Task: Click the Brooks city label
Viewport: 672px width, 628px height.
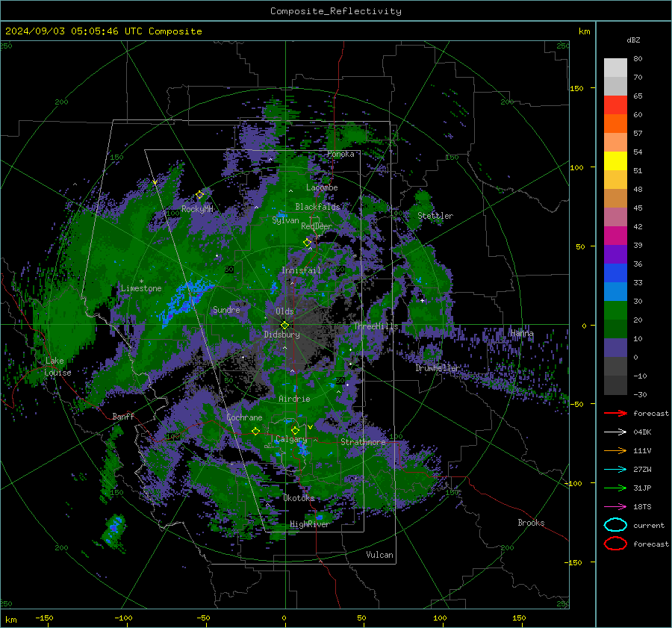Action: tap(531, 523)
